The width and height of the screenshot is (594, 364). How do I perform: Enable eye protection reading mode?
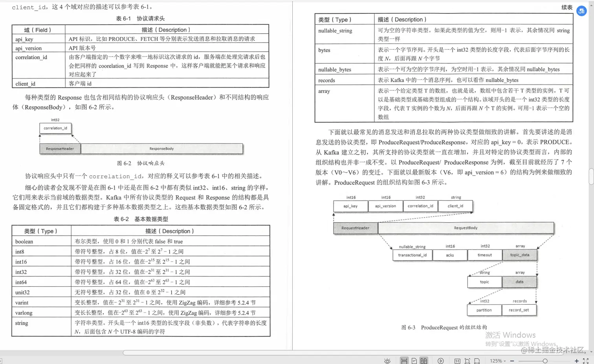(x=387, y=361)
